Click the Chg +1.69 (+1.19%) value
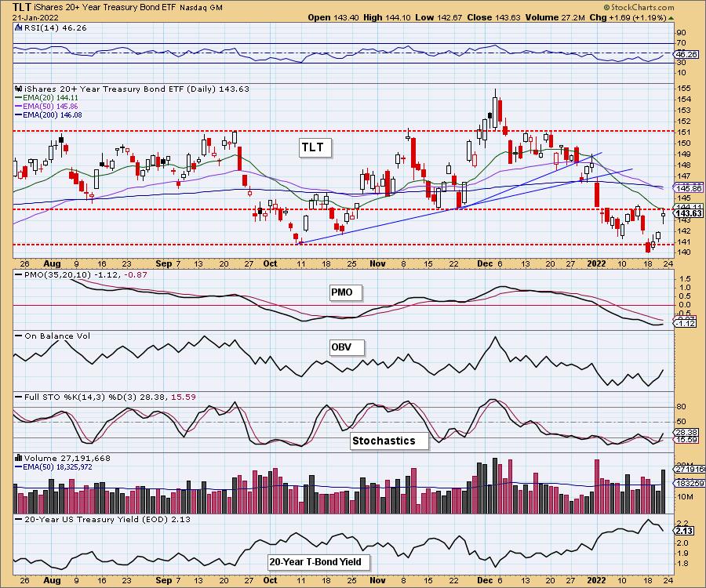Screen dimensions: 706x588 click(x=628, y=17)
